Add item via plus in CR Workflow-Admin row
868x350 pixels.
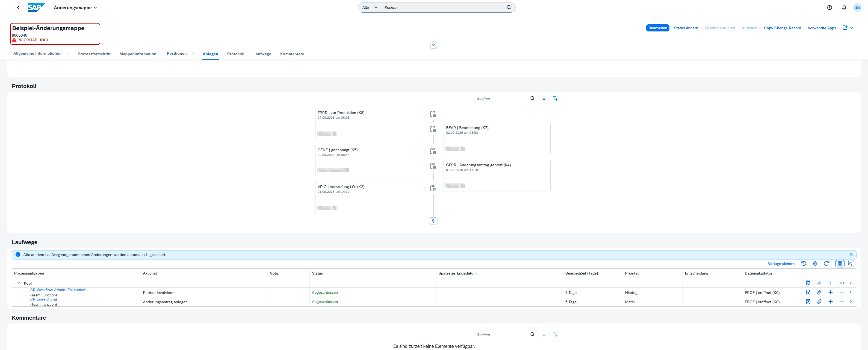[830, 292]
